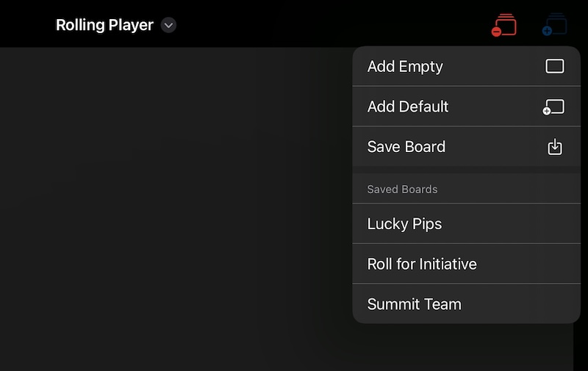
Task: Click the board-plus icon beside Add Default
Action: click(553, 107)
